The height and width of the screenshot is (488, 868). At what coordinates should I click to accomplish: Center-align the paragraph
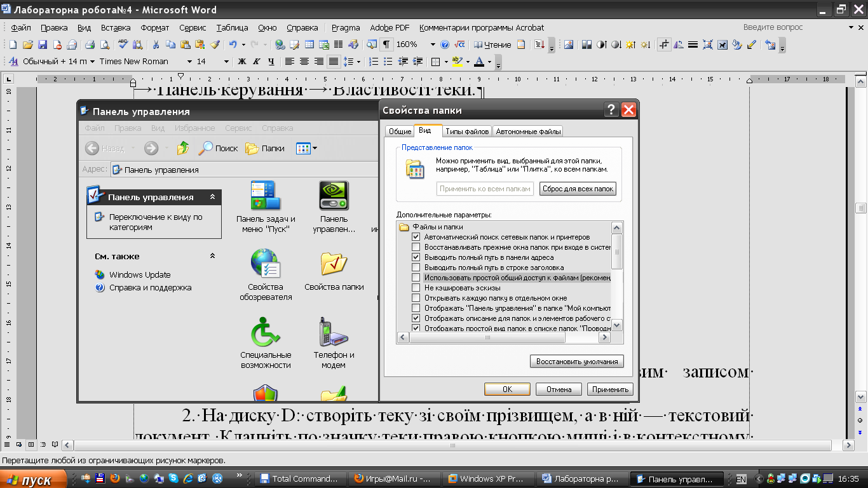click(304, 62)
